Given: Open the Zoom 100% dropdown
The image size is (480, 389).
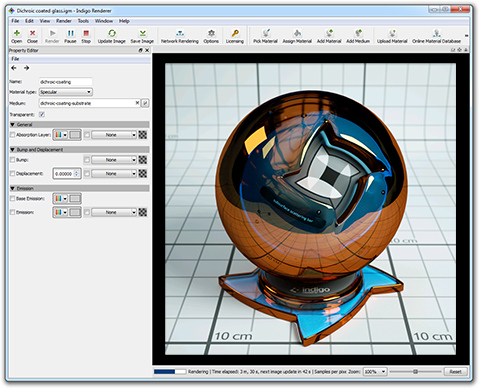Looking at the screenshot, I should coord(375,371).
